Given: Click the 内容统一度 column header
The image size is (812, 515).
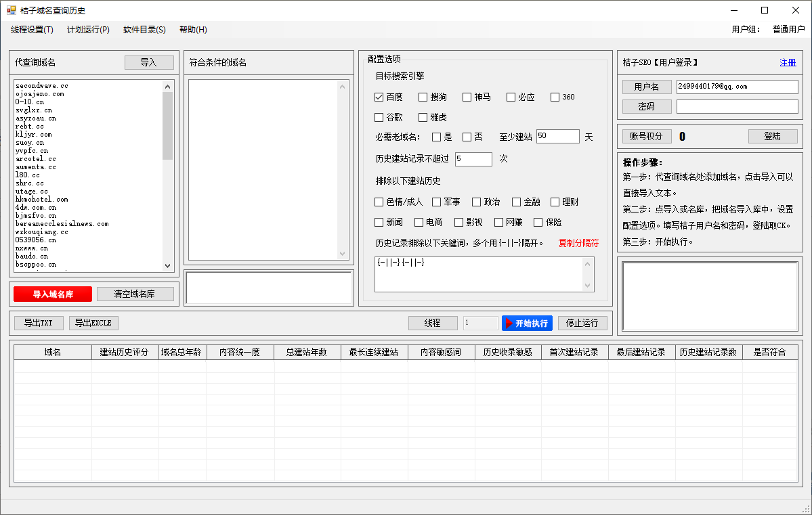Looking at the screenshot, I should click(240, 353).
